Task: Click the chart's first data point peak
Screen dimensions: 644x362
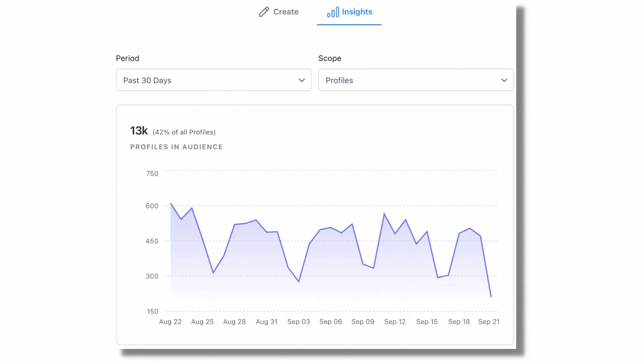Action: pyautogui.click(x=171, y=203)
